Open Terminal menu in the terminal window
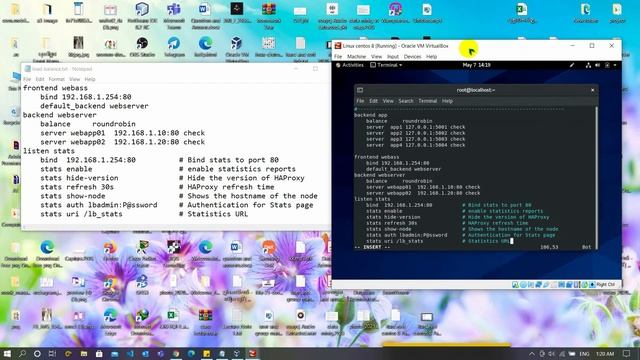The height and width of the screenshot is (360, 640). (427, 101)
